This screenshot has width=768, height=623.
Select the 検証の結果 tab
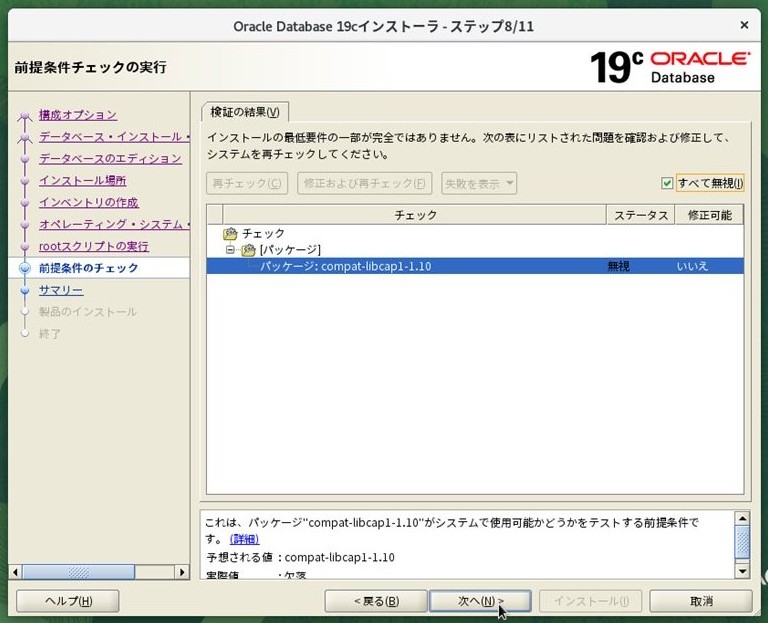[x=245, y=112]
